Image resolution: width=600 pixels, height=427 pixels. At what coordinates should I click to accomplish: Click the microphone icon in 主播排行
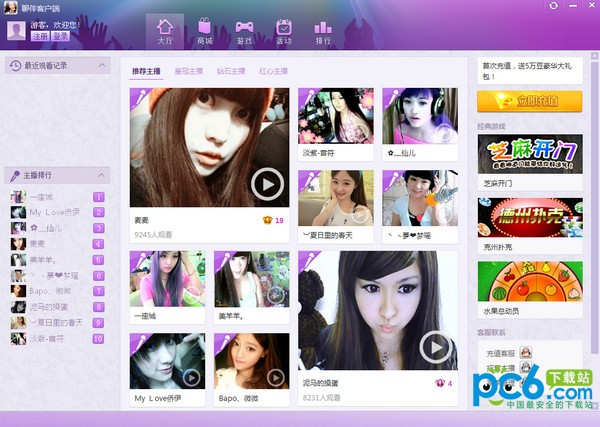click(15, 176)
